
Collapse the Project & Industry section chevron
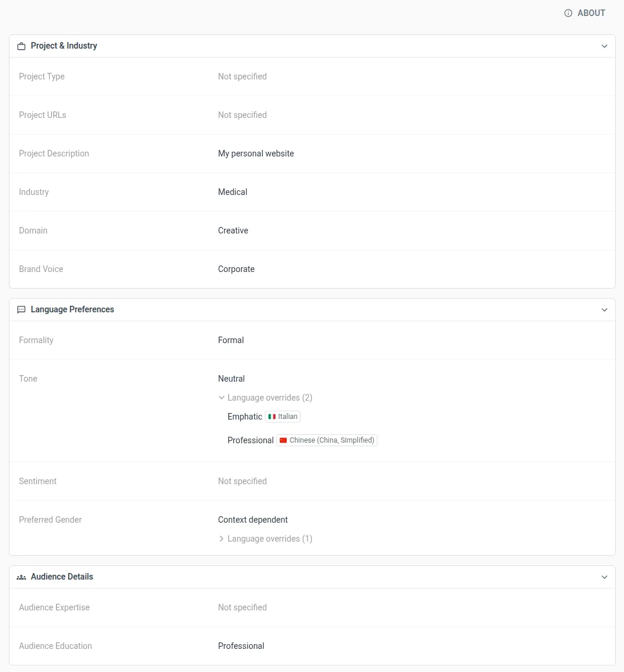coord(604,46)
